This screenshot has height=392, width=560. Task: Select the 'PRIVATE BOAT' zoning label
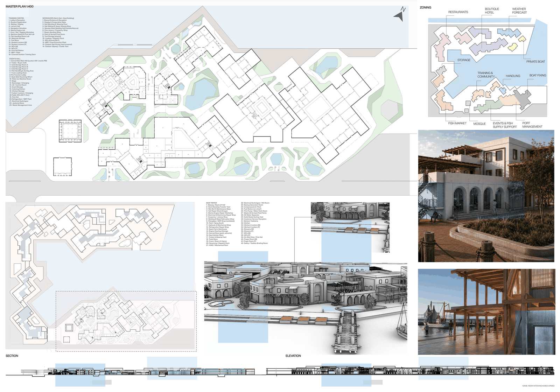(535, 62)
